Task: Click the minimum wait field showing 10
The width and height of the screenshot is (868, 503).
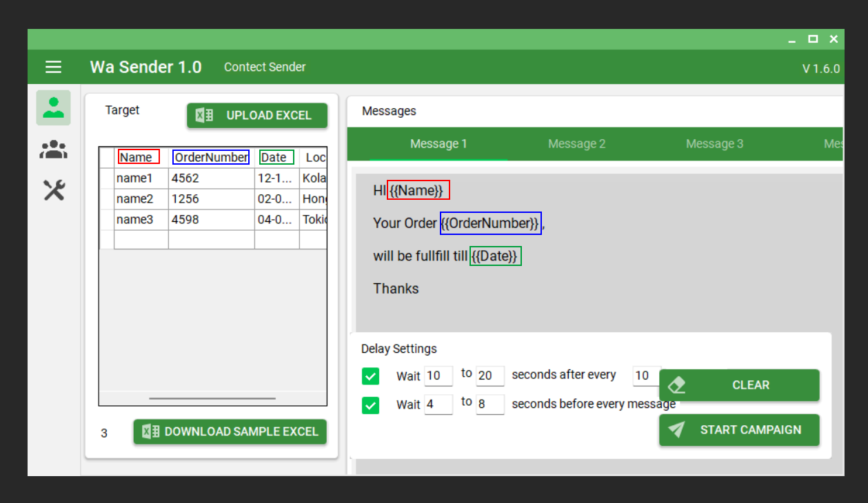Action: [438, 376]
